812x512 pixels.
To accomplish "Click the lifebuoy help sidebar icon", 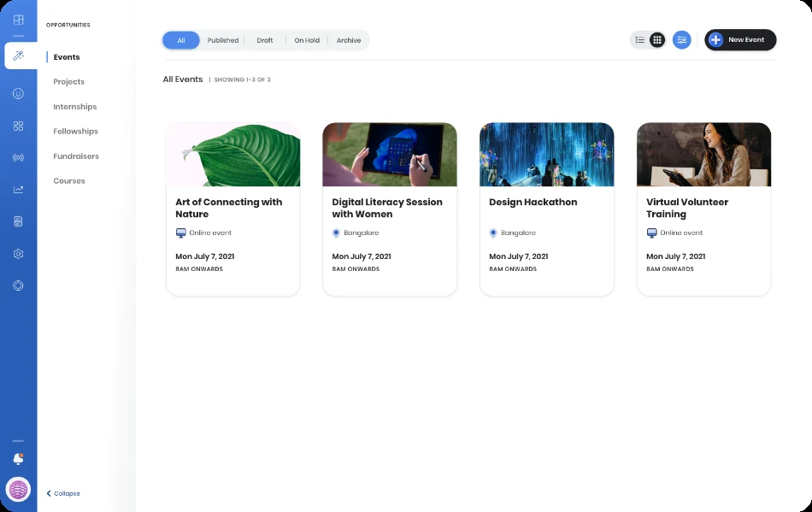I will point(18,285).
